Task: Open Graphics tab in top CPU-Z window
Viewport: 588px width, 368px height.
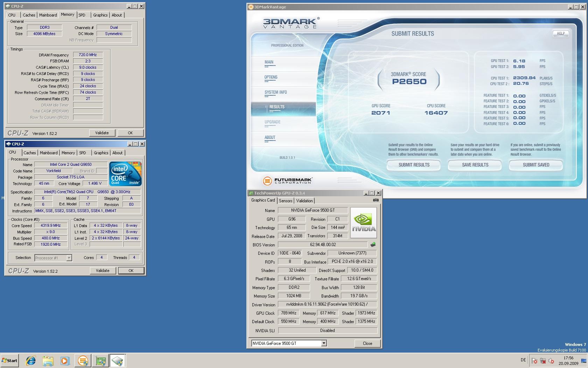Action: (x=100, y=15)
